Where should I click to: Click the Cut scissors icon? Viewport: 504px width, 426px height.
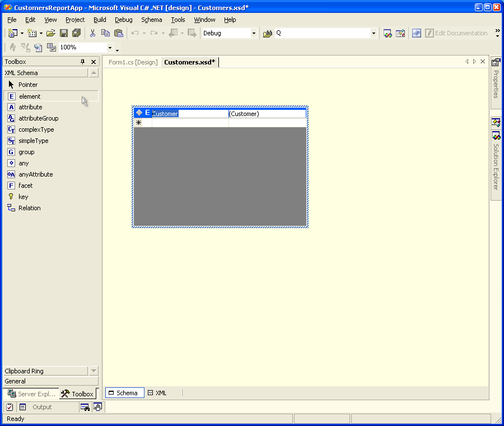(93, 33)
